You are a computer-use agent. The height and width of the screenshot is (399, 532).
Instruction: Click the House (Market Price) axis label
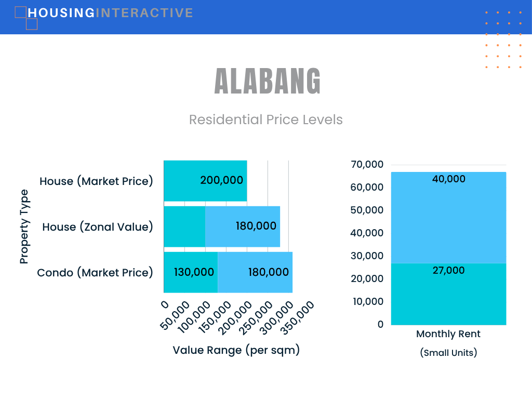tap(96, 181)
